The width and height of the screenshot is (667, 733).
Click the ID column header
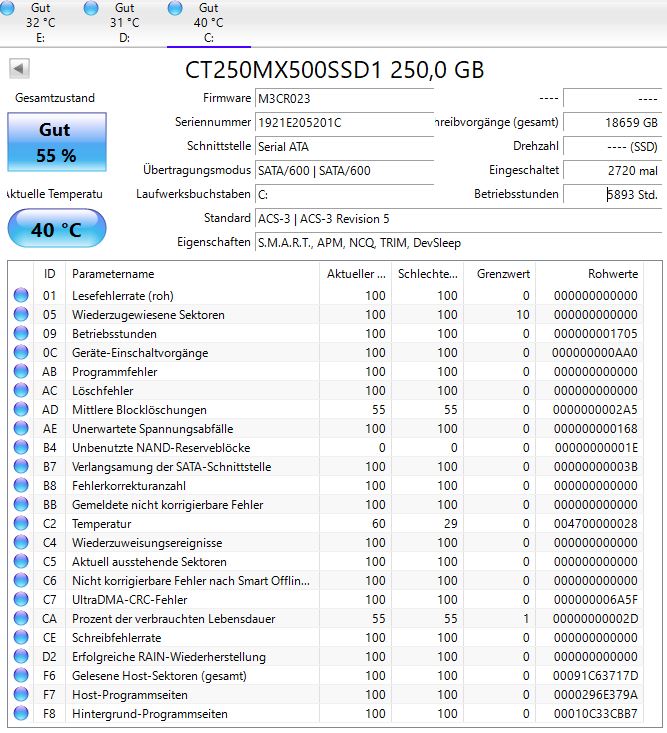click(50, 274)
